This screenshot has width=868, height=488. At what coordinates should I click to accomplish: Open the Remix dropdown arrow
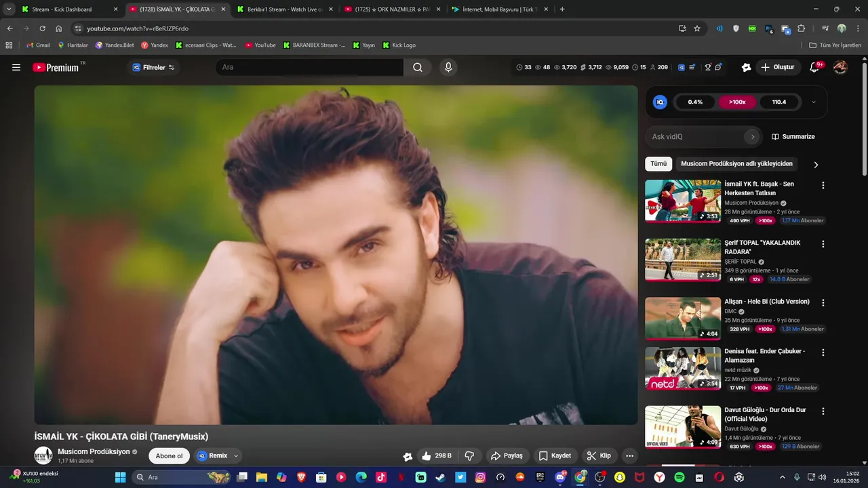[x=236, y=456]
